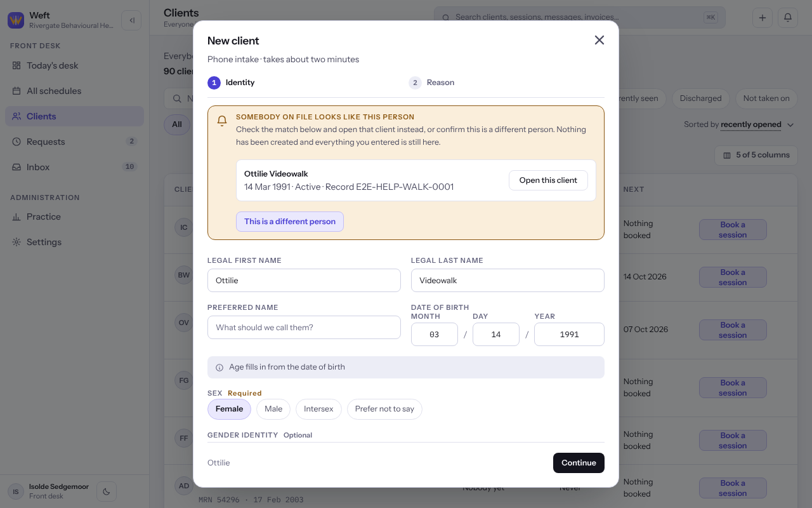This screenshot has width=812, height=508.
Task: Confirm This is a different person
Action: (x=290, y=222)
